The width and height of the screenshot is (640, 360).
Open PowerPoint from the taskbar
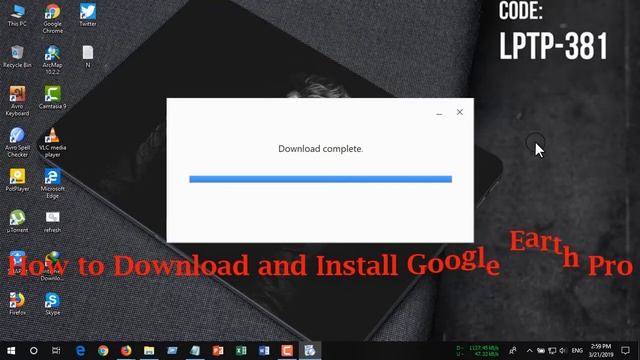(x=218, y=351)
